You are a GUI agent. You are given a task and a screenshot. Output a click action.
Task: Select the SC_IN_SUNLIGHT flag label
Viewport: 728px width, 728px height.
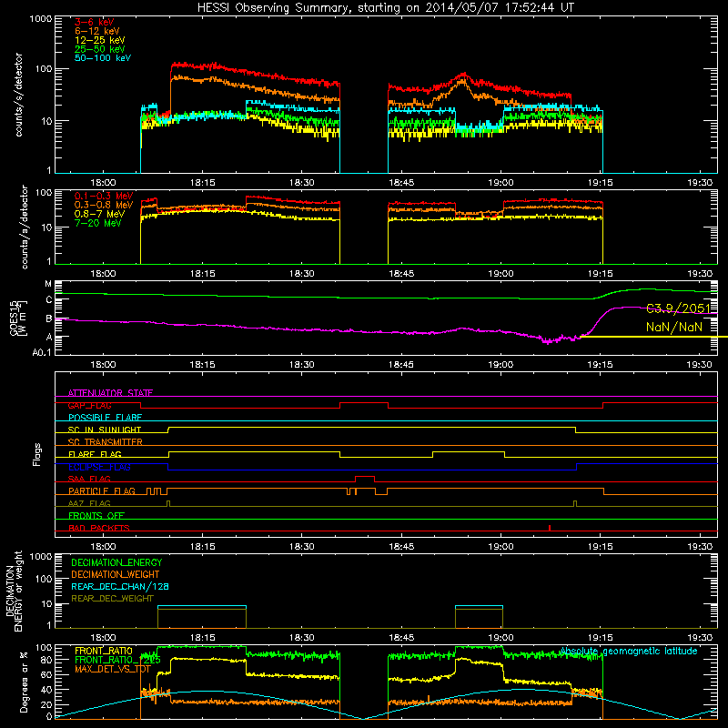pyautogui.click(x=105, y=430)
